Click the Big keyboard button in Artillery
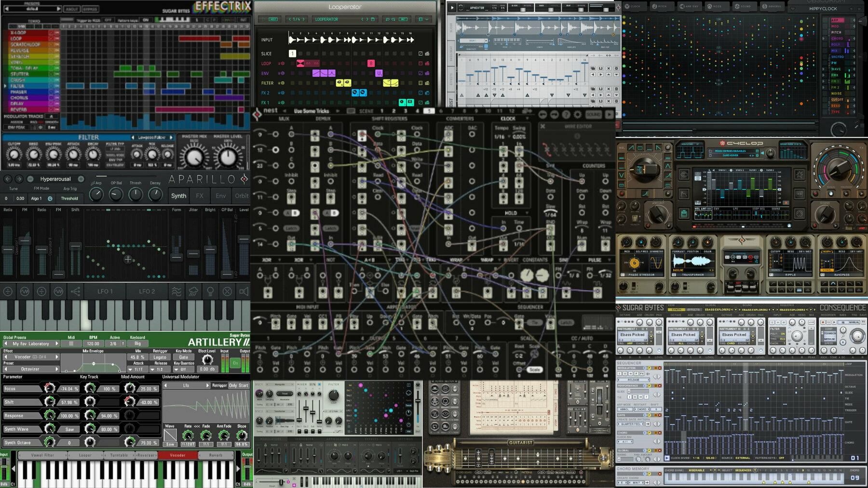Screen dimensions: 868x488 pos(138,343)
